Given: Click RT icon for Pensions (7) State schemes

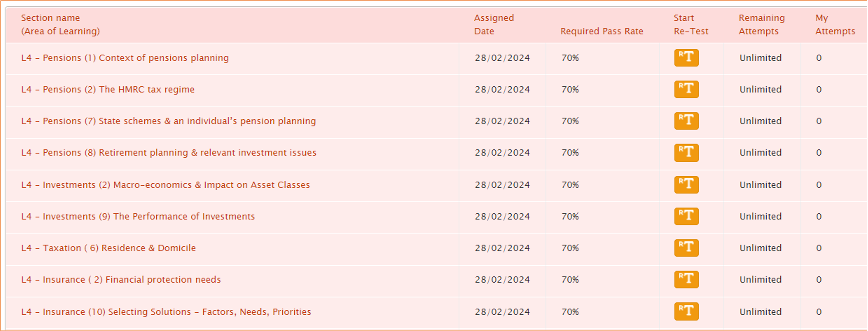Looking at the screenshot, I should (686, 121).
